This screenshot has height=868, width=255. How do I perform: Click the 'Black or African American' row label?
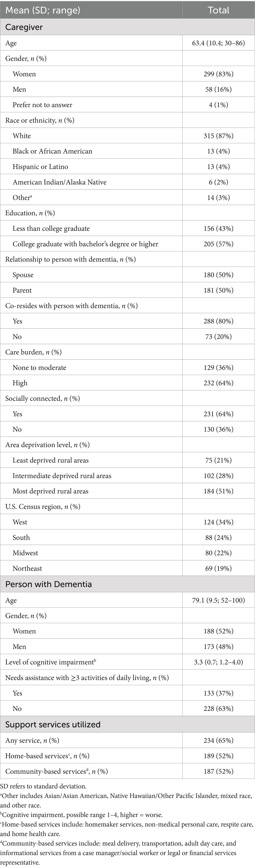coord(52,151)
